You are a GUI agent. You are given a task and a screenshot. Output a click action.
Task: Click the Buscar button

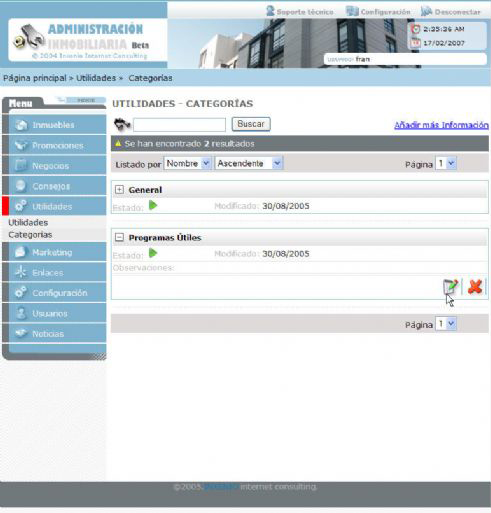[251, 124]
